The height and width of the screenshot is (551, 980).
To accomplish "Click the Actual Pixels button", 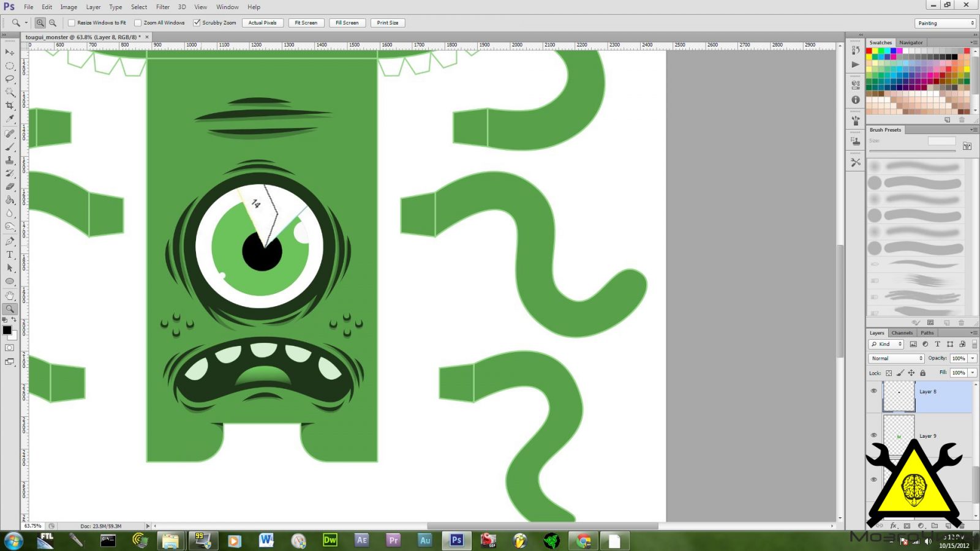I will [262, 23].
